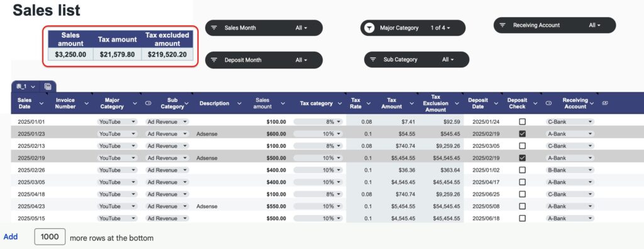Open the Receiving Account filter dropdown

(x=555, y=25)
